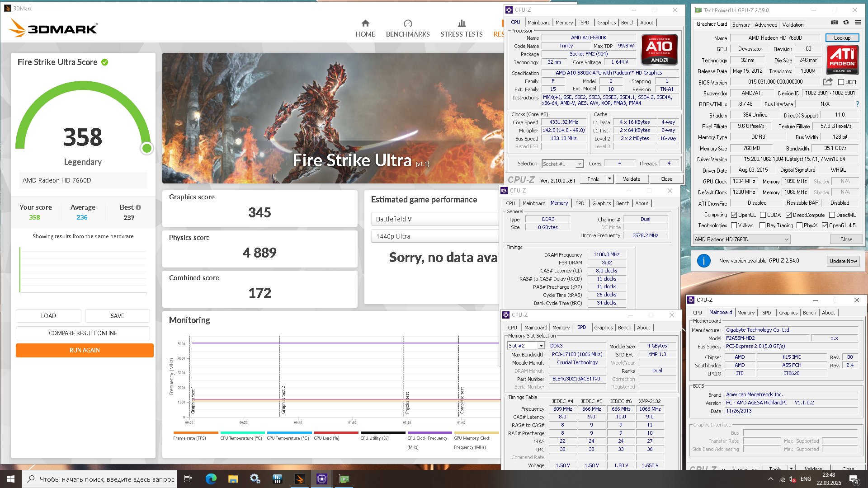Open the Benchmarks gauge icon

coord(408,23)
